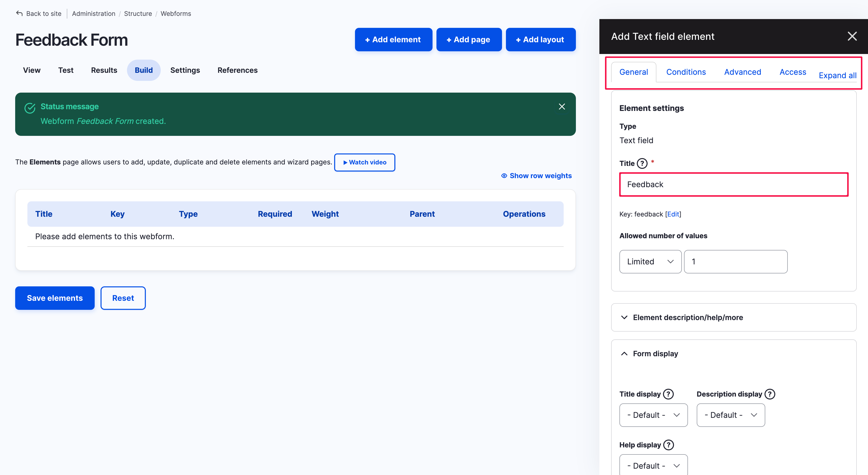868x475 pixels.
Task: Click the Edit key link
Action: [x=673, y=214]
